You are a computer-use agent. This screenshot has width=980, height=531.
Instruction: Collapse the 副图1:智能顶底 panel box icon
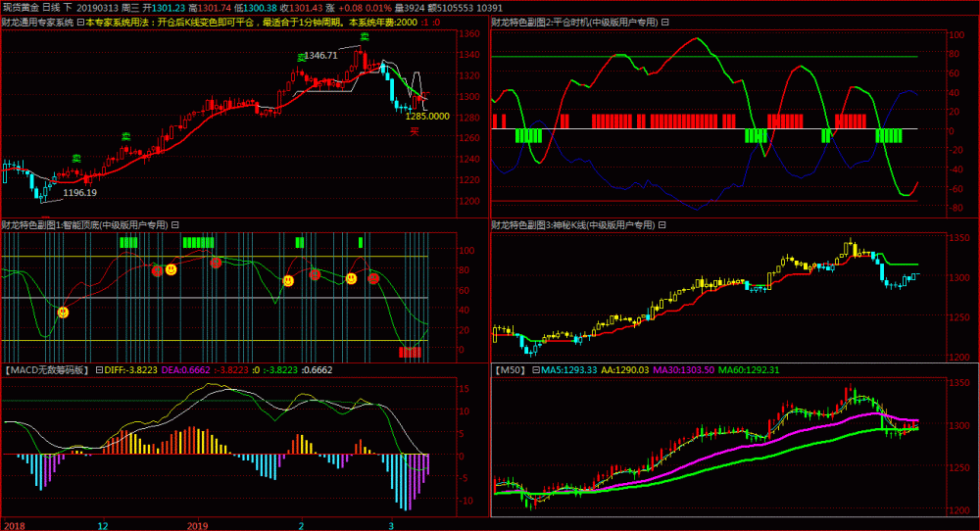pos(175,225)
